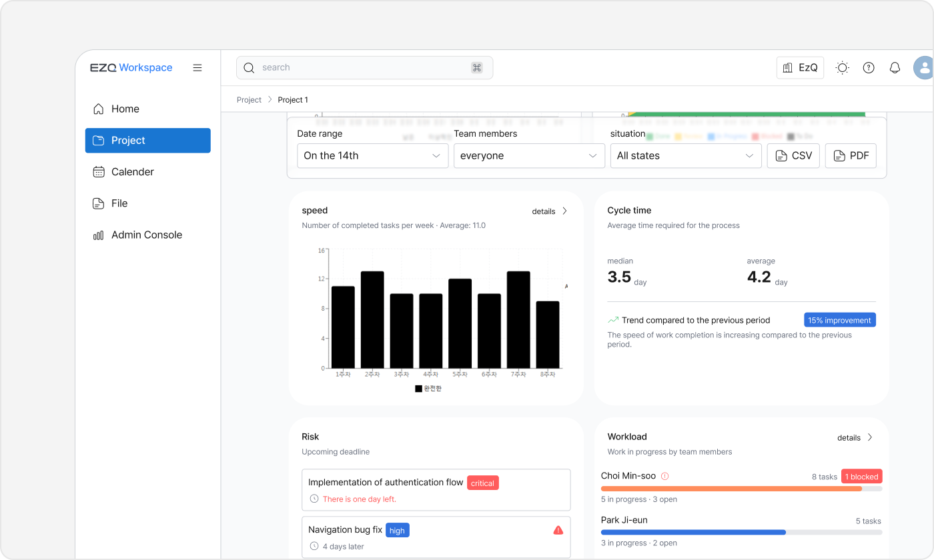Viewport: 934px width, 560px height.
Task: Click the Admin Console chart icon
Action: [99, 235]
